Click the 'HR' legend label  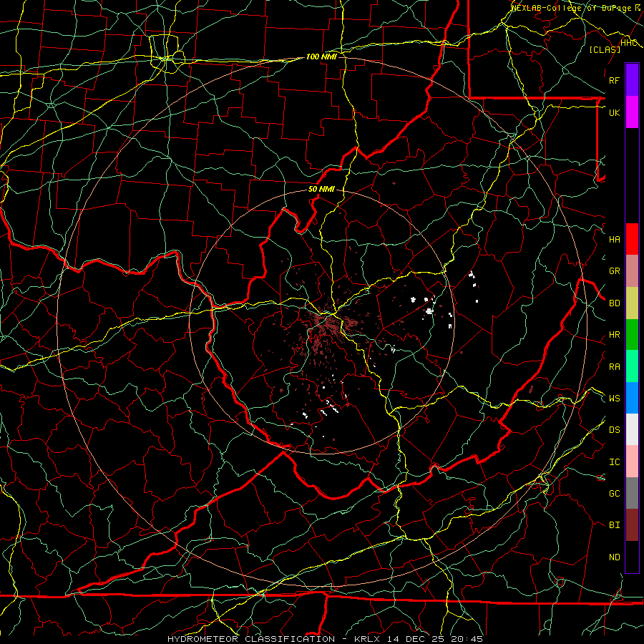click(x=614, y=335)
